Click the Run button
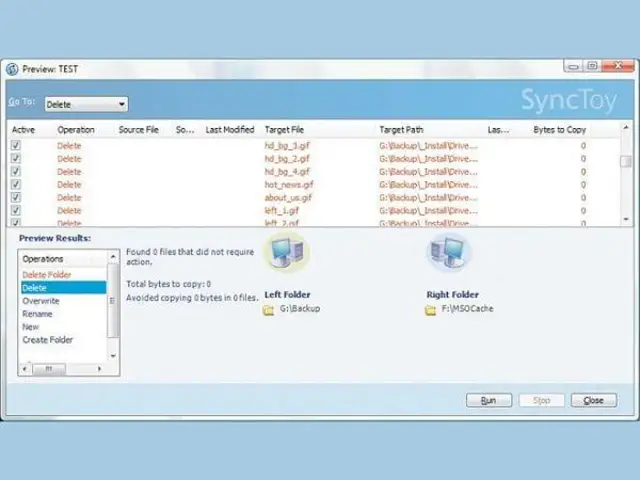 click(489, 400)
